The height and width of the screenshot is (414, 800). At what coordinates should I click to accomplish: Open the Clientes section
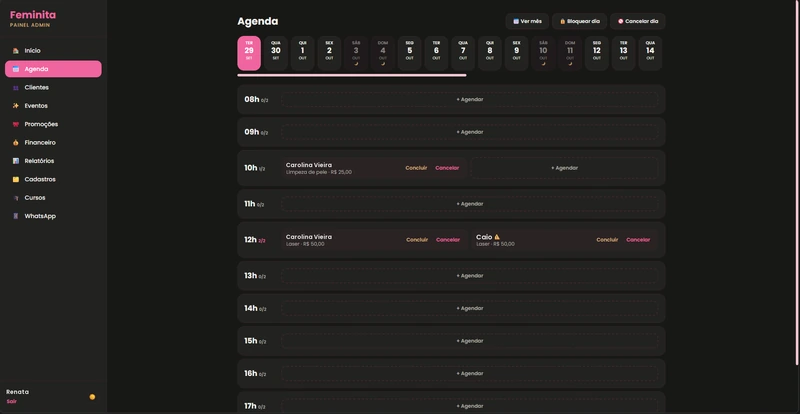(53, 87)
